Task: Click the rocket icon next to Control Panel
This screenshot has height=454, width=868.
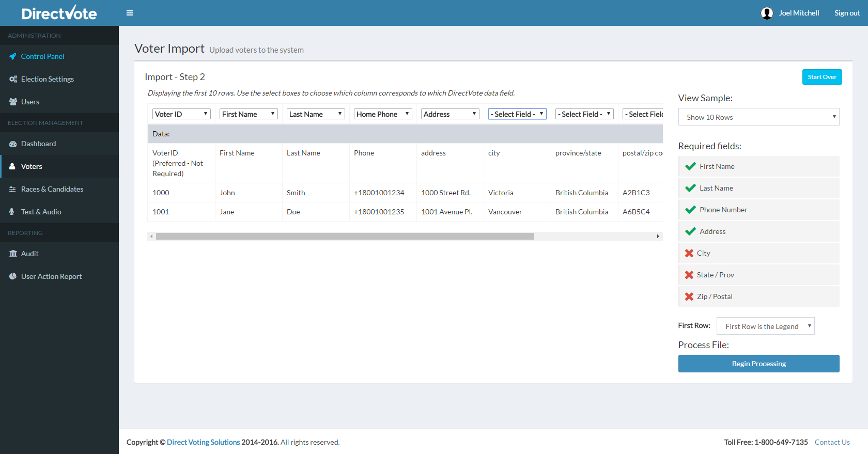Action: coord(13,56)
